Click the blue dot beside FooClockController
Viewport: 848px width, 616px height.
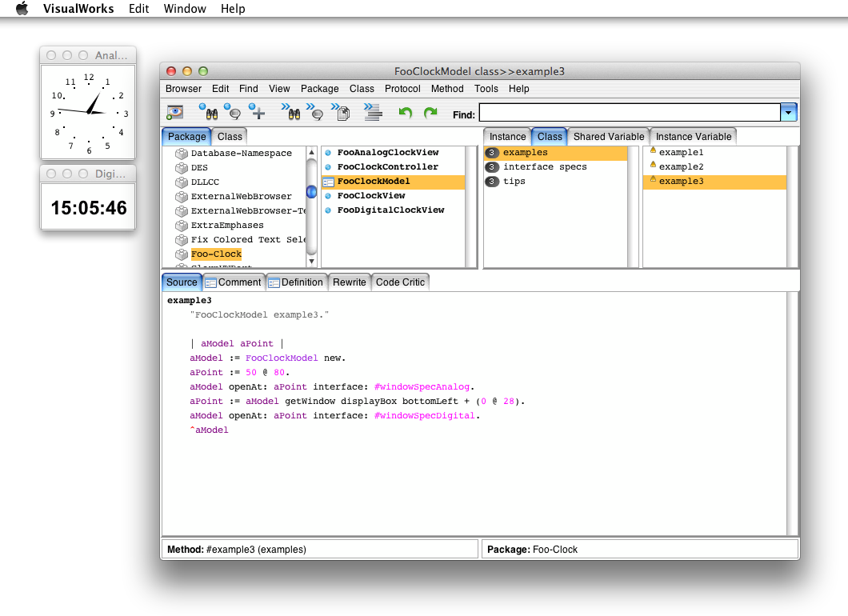328,167
